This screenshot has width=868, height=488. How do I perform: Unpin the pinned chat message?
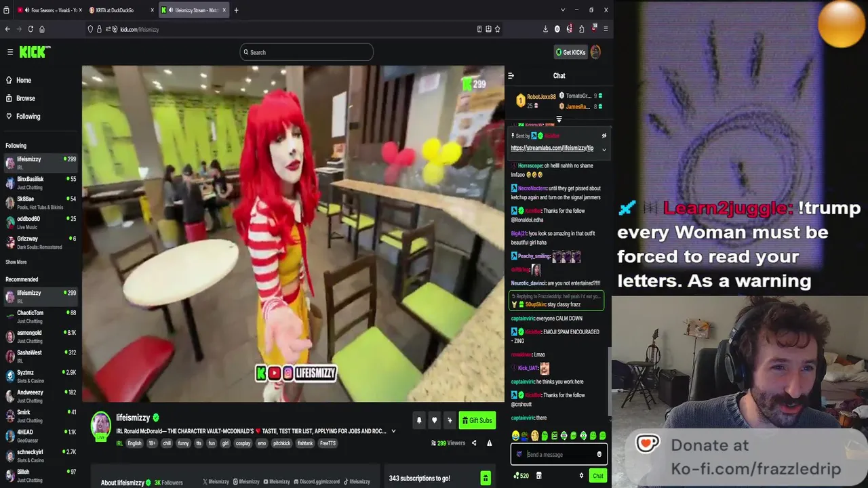tap(604, 136)
